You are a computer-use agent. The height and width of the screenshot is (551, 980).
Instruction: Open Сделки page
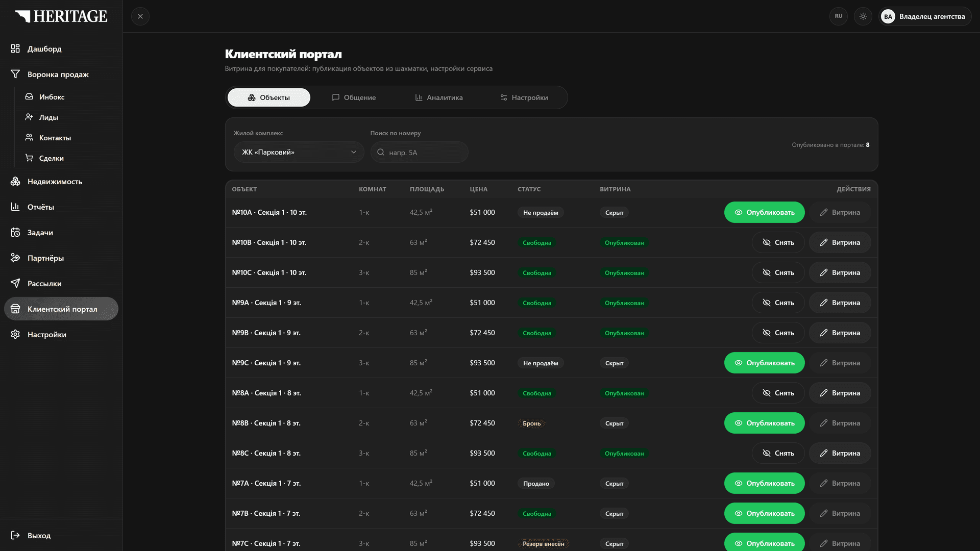(69, 158)
